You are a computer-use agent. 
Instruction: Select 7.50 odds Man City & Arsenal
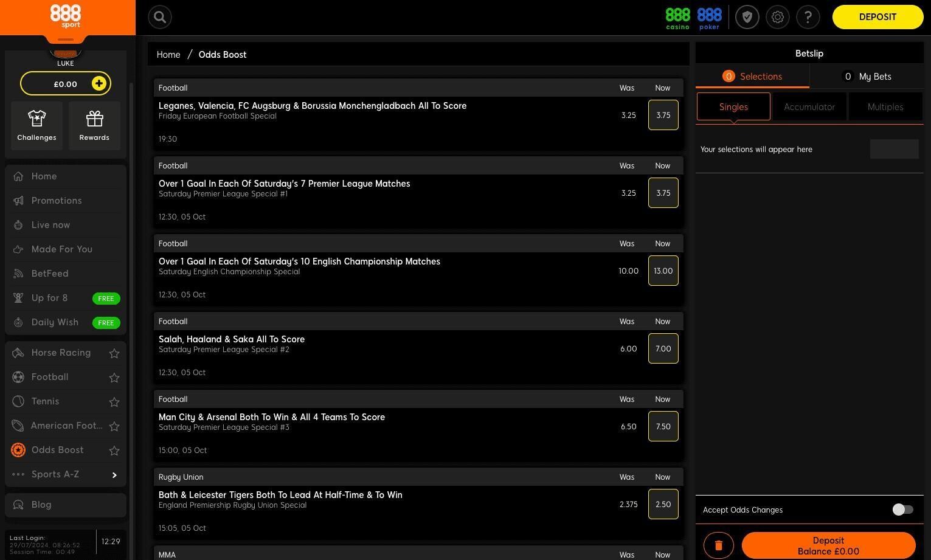click(663, 426)
